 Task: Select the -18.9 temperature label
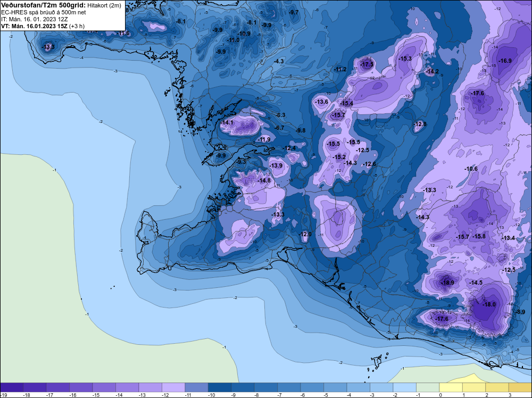click(x=447, y=283)
